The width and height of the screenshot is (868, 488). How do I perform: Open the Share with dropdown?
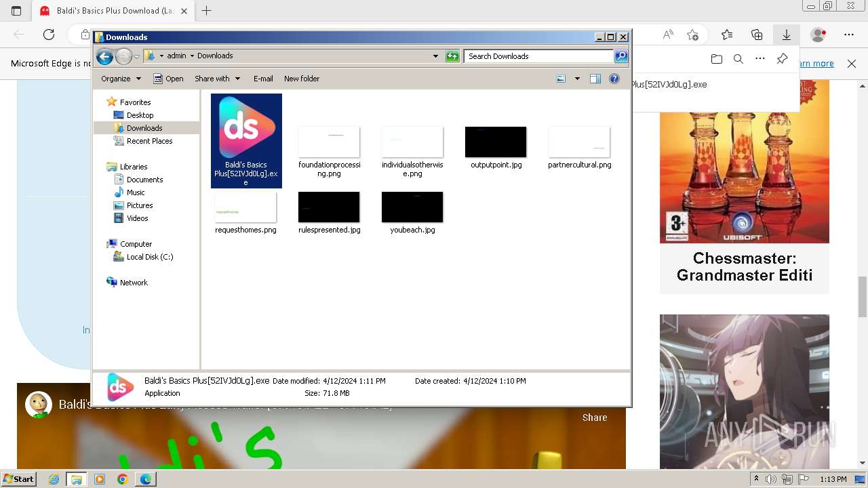point(217,79)
